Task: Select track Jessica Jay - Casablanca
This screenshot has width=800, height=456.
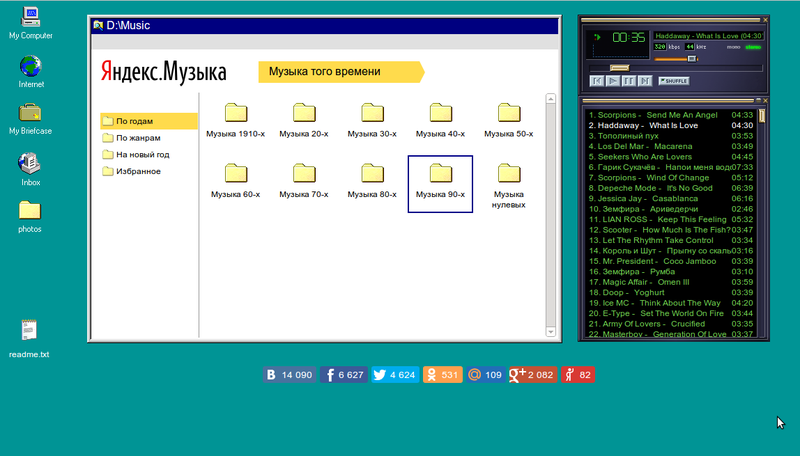Action: [x=670, y=199]
